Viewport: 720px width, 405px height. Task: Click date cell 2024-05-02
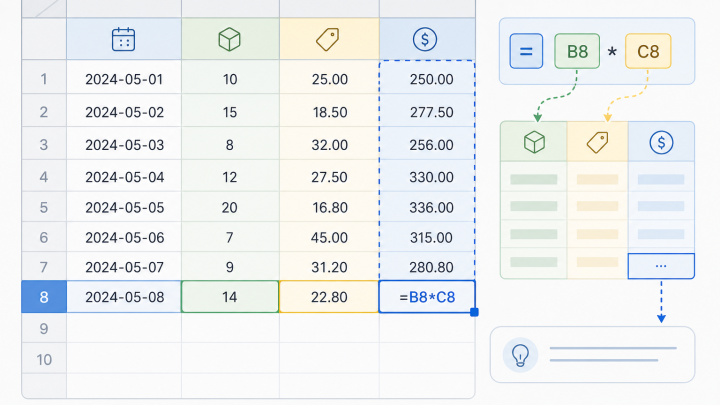(124, 112)
